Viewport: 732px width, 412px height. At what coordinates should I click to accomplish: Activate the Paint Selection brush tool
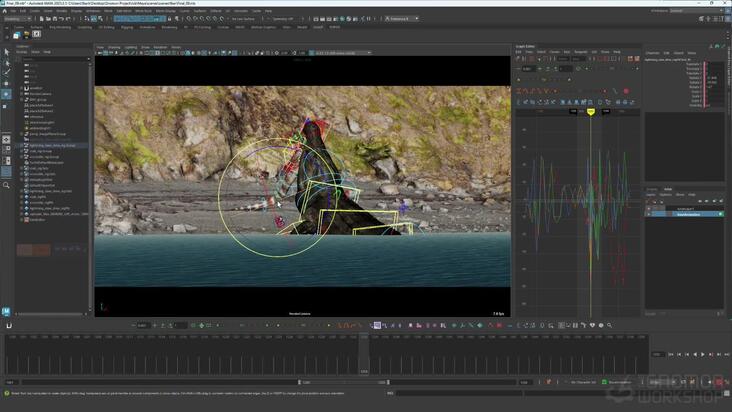[x=7, y=73]
